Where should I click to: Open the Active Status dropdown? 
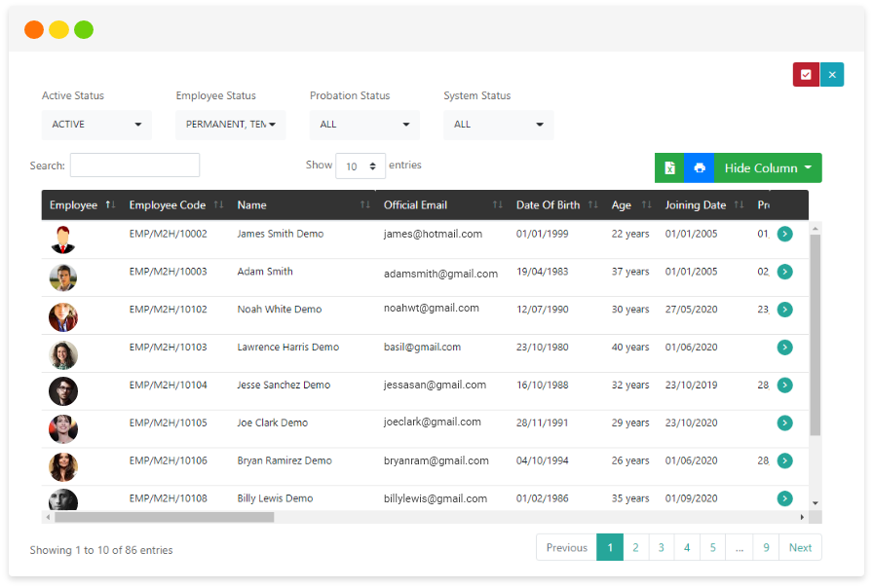click(95, 125)
